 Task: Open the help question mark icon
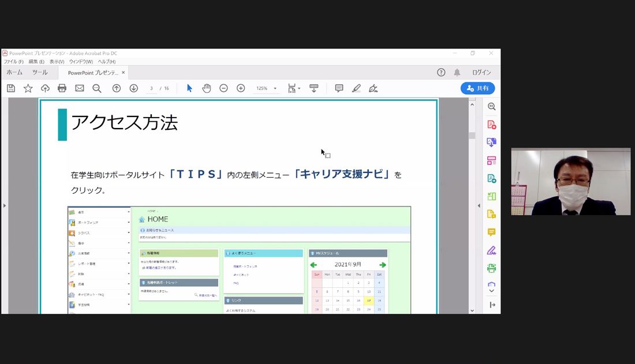pyautogui.click(x=441, y=73)
